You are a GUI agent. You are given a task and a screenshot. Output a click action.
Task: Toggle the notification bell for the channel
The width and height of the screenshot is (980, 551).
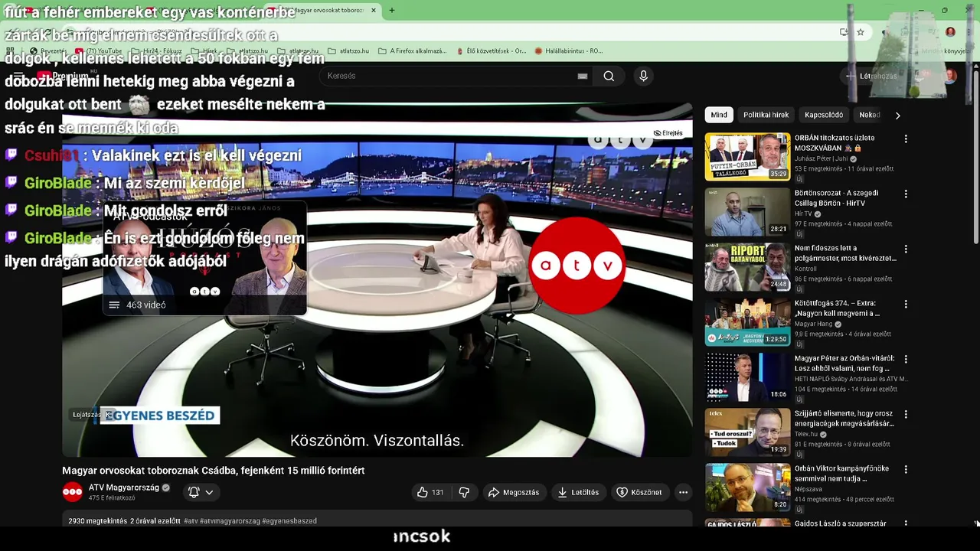(194, 492)
